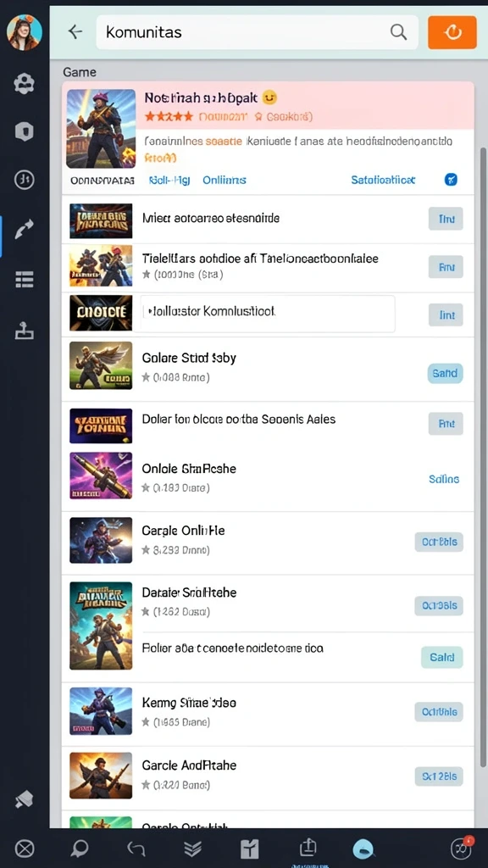Open the Golare Stiod winged warrior thumbnail
Image resolution: width=488 pixels, height=868 pixels.
click(101, 365)
